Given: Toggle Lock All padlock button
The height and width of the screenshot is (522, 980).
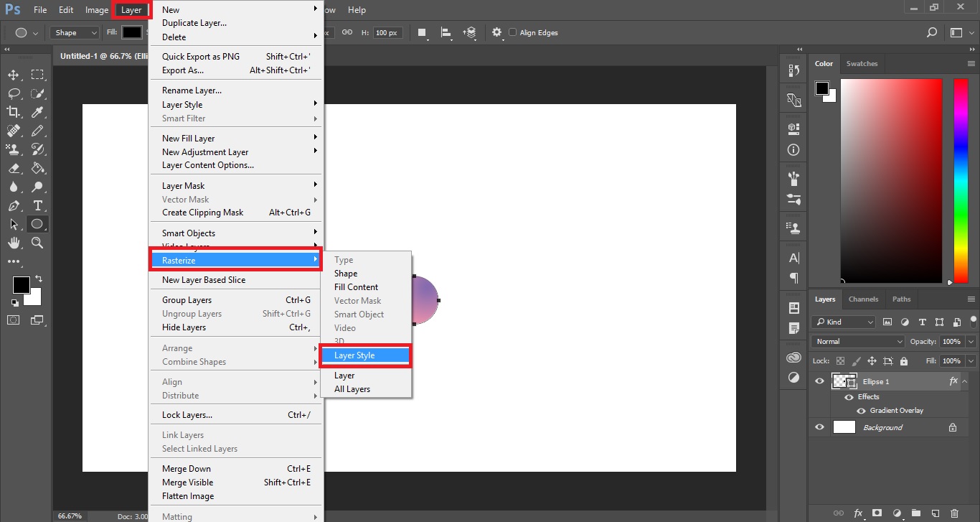Looking at the screenshot, I should (904, 361).
